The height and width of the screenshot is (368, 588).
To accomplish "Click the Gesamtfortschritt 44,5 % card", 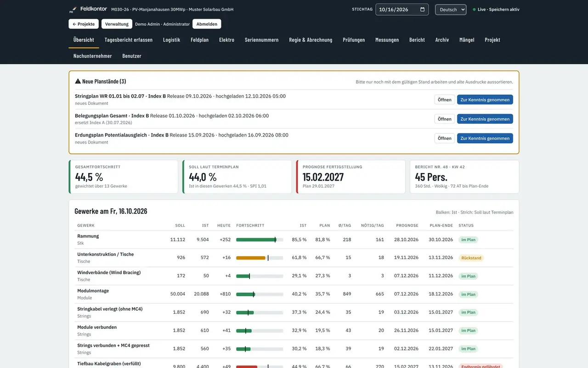I will (123, 177).
